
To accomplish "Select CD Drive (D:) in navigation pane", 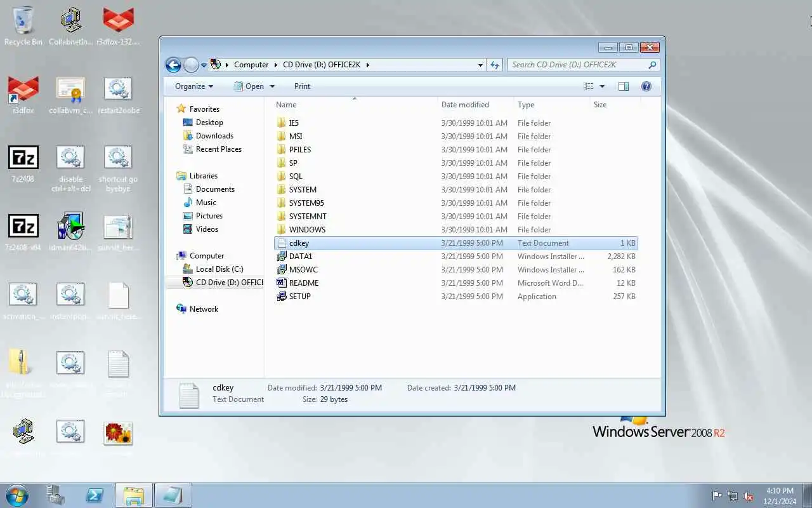I will tap(223, 283).
